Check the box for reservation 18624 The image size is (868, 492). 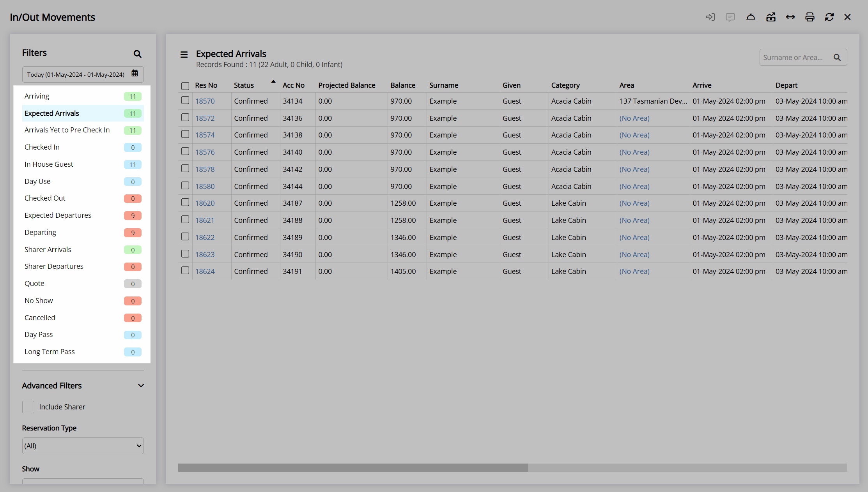[185, 271]
